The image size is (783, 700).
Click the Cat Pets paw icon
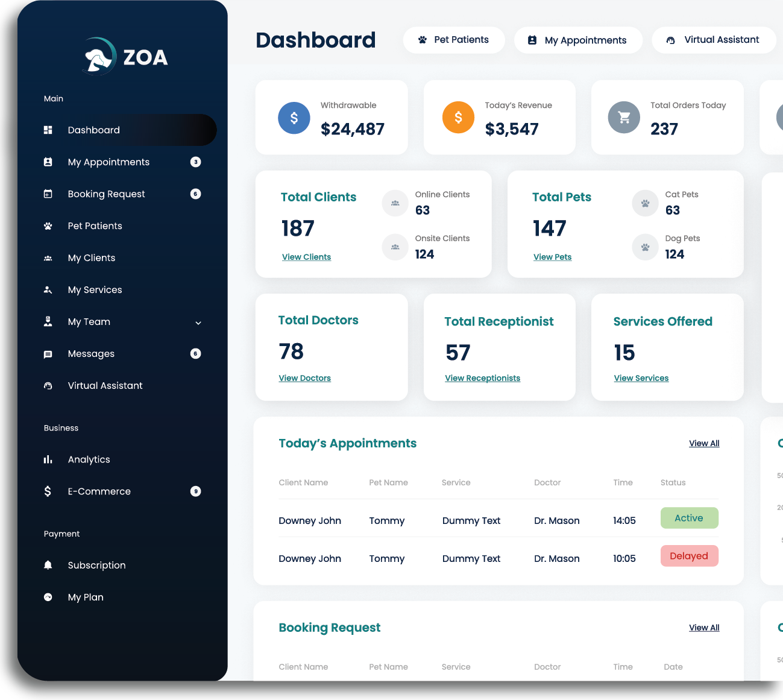pyautogui.click(x=645, y=203)
